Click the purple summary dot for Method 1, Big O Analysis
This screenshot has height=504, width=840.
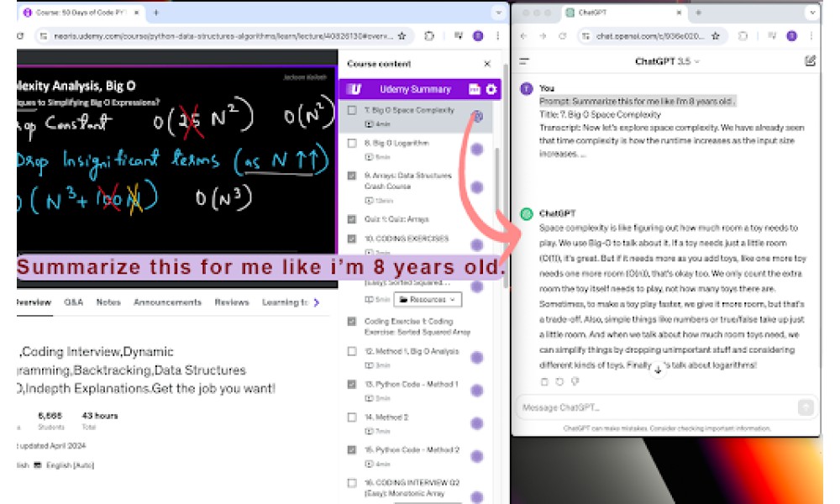coord(477,358)
